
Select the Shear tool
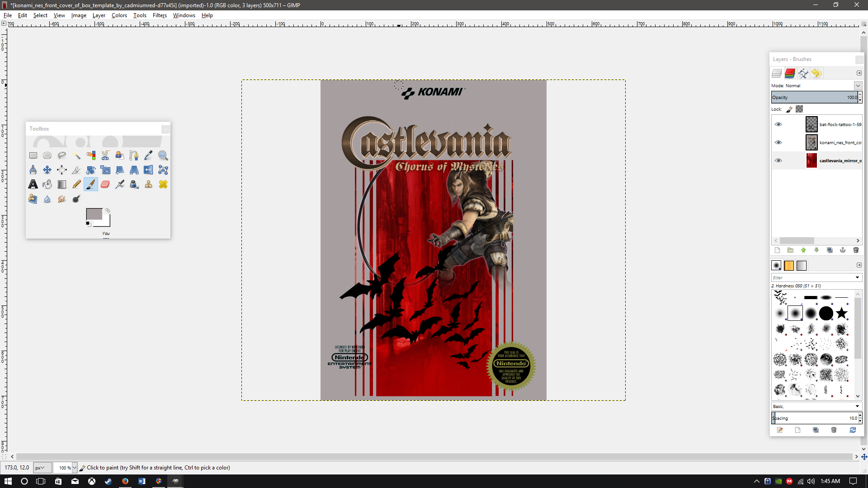tap(120, 170)
